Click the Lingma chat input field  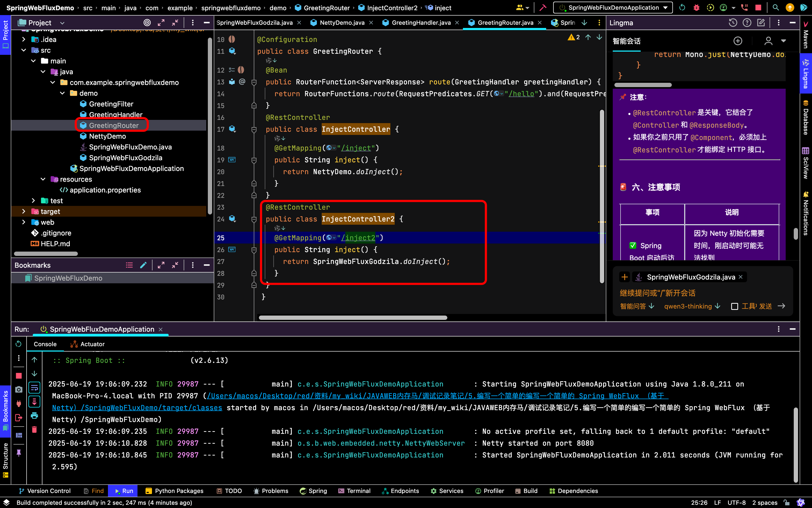[703, 293]
